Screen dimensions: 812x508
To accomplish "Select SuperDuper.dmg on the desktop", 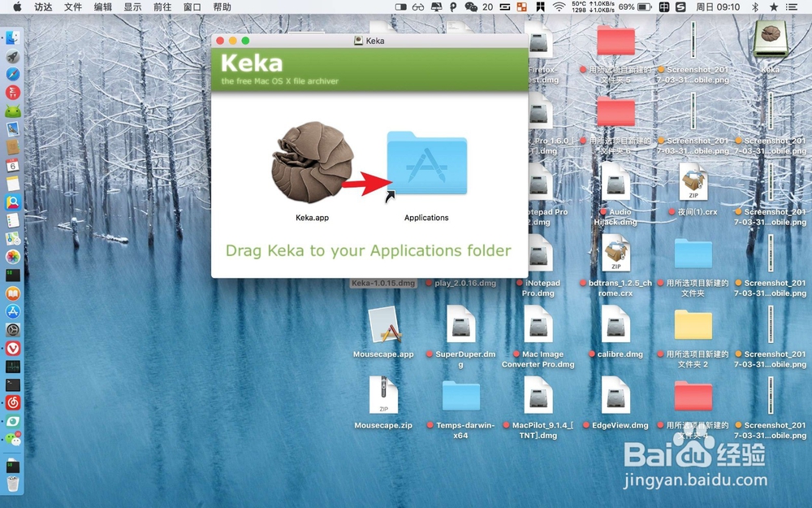I will pyautogui.click(x=461, y=324).
